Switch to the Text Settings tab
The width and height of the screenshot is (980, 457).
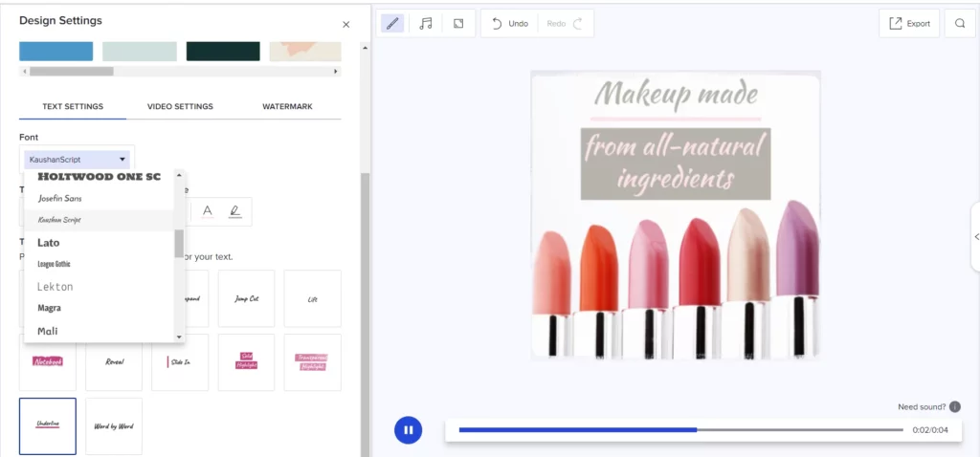pos(73,107)
